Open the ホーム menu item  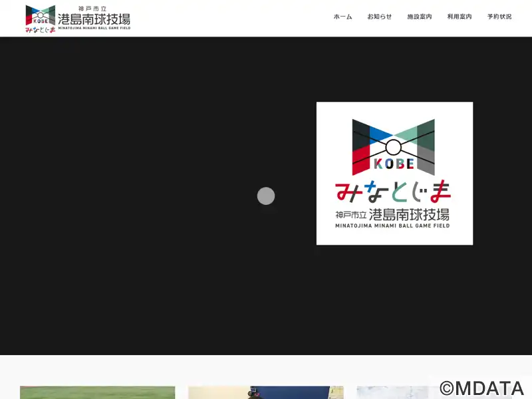pos(342,17)
